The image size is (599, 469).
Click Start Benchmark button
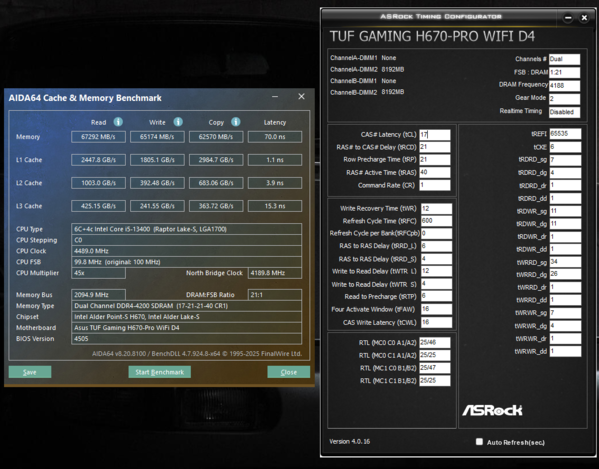point(160,372)
